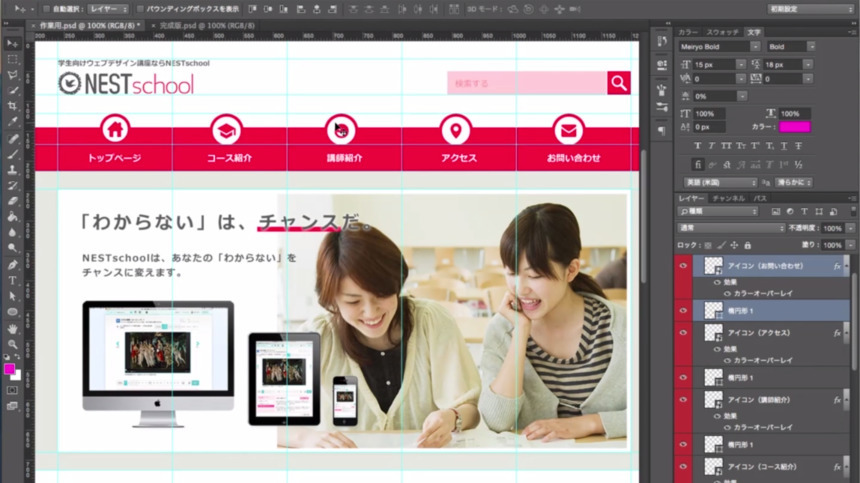Viewport: 860px width, 483px height.
Task: Click the lock all padlock icon
Action: [x=748, y=246]
